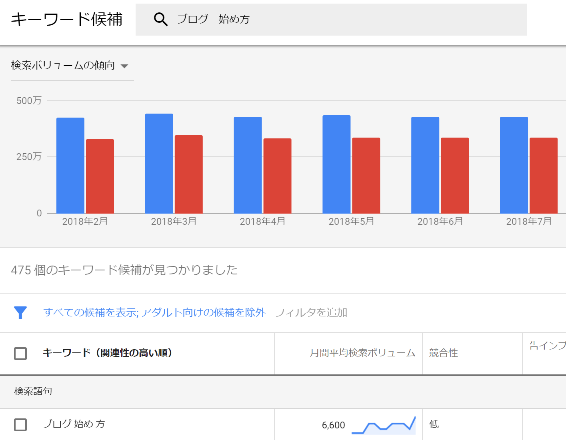566x440 pixels.
Task: Click the blue bar for 2018年7月
Action: point(514,165)
